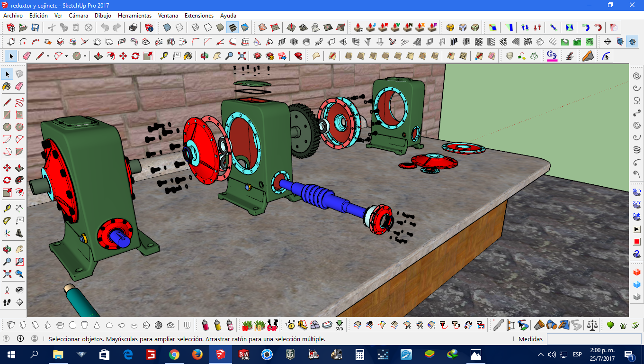Open the Cámara menu

point(78,16)
